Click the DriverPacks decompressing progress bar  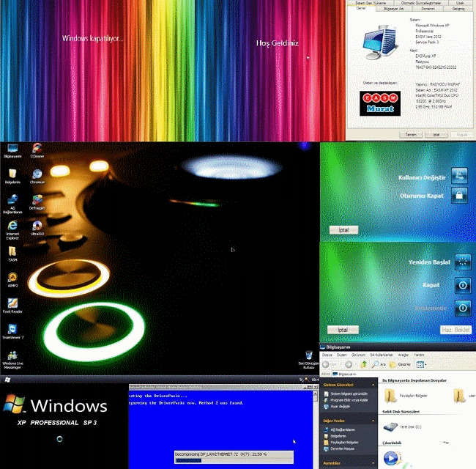coord(234,460)
